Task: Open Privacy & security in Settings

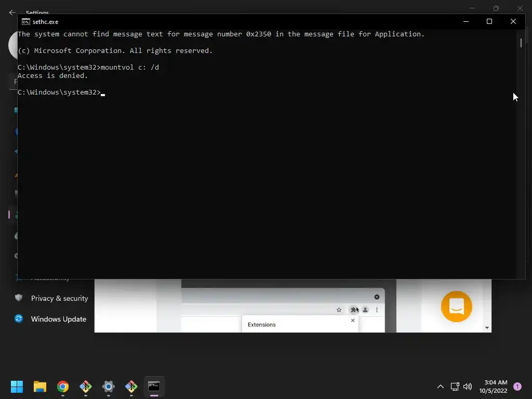Action: (x=59, y=298)
